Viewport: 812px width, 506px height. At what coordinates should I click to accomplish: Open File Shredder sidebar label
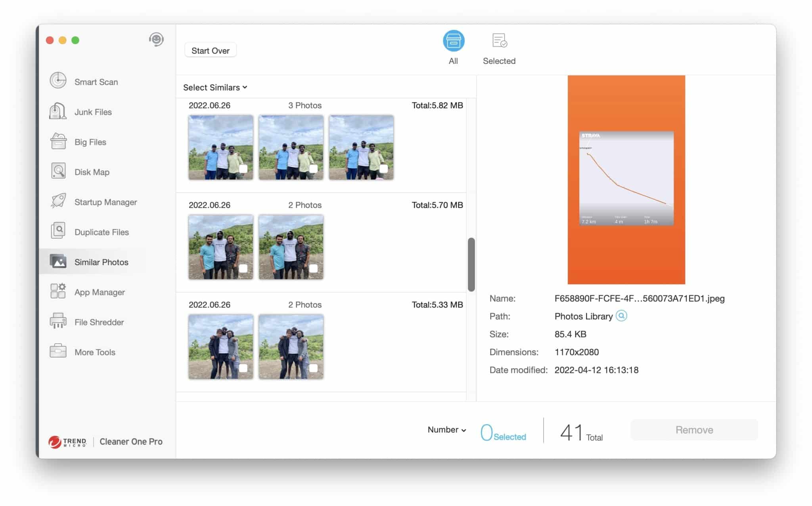100,322
